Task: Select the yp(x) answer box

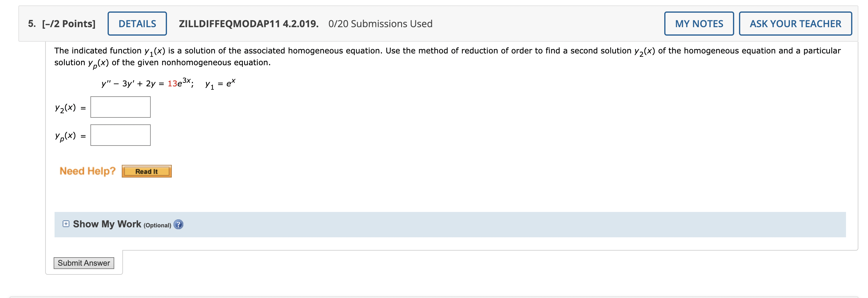Action: pyautogui.click(x=120, y=135)
